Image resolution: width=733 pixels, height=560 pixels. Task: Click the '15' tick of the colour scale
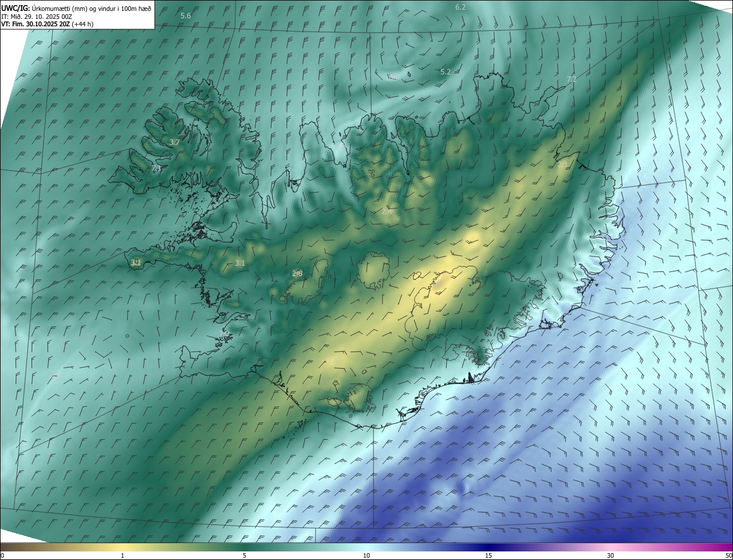coord(488,555)
